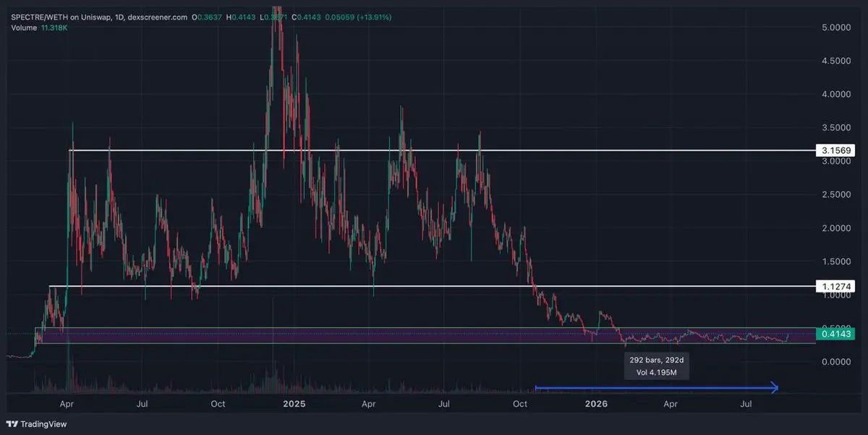The image size is (868, 435).
Task: Click the 0.0000 price axis label
Action: (835, 361)
